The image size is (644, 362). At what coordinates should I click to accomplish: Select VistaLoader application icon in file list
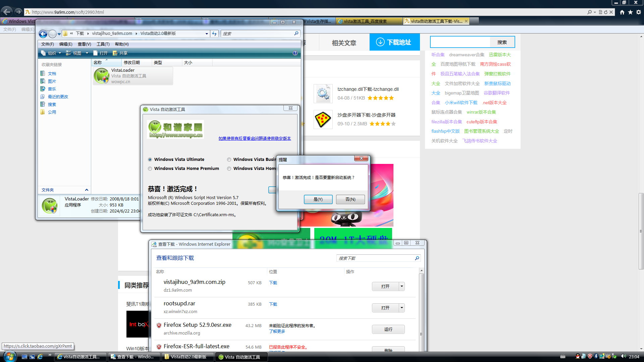pyautogui.click(x=101, y=76)
